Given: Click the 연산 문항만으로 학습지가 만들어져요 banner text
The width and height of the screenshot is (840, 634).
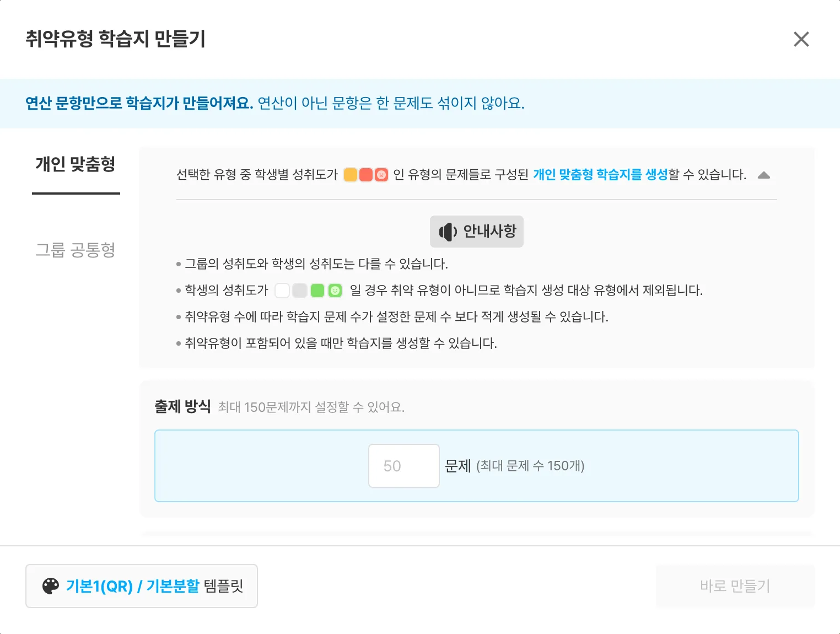Looking at the screenshot, I should point(139,103).
